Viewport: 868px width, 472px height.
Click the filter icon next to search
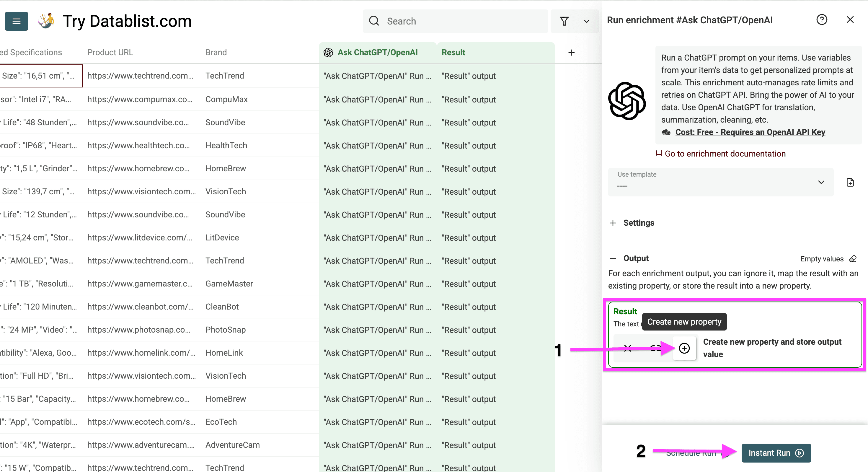click(x=564, y=21)
